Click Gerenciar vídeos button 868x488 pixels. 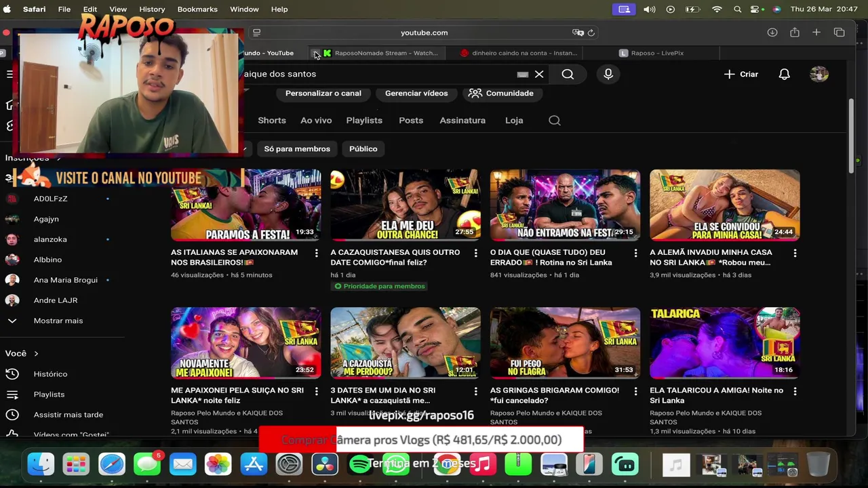[416, 94]
